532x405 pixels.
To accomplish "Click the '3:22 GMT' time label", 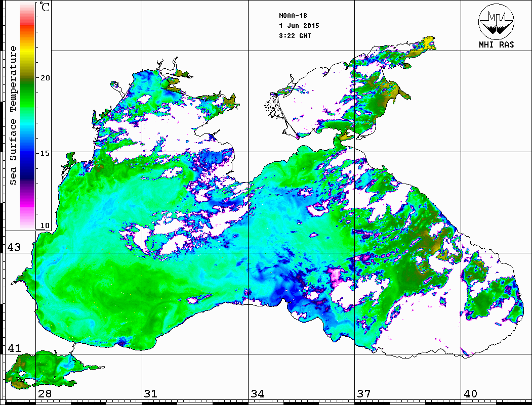I will coord(295,35).
